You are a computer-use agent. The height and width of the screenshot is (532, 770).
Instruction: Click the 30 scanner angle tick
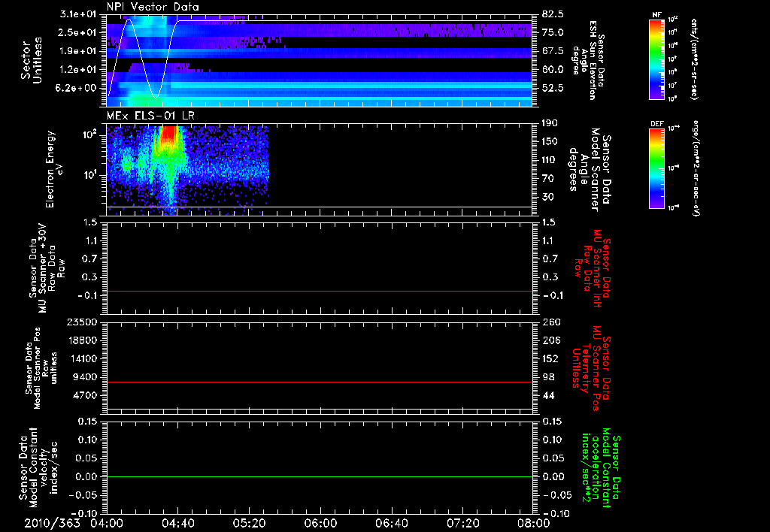pos(548,197)
